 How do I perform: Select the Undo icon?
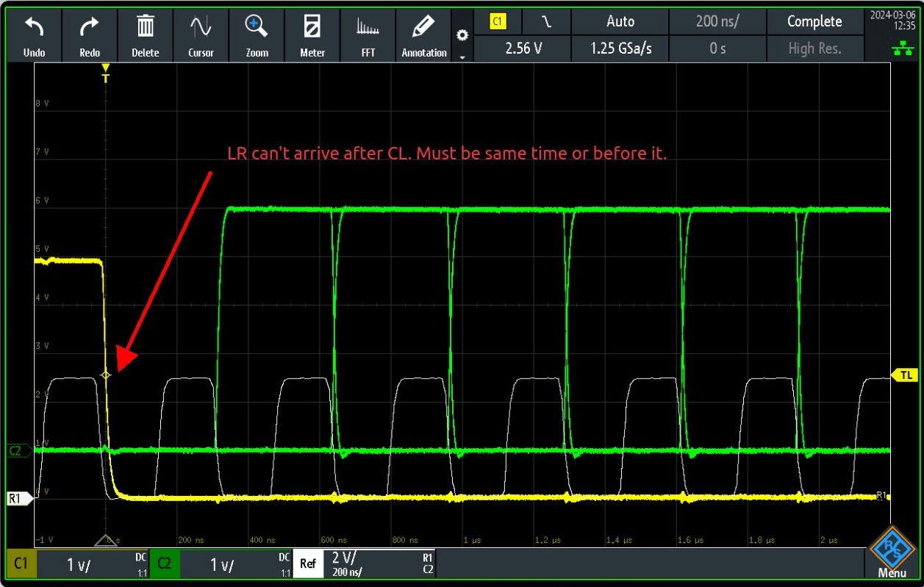click(x=34, y=35)
